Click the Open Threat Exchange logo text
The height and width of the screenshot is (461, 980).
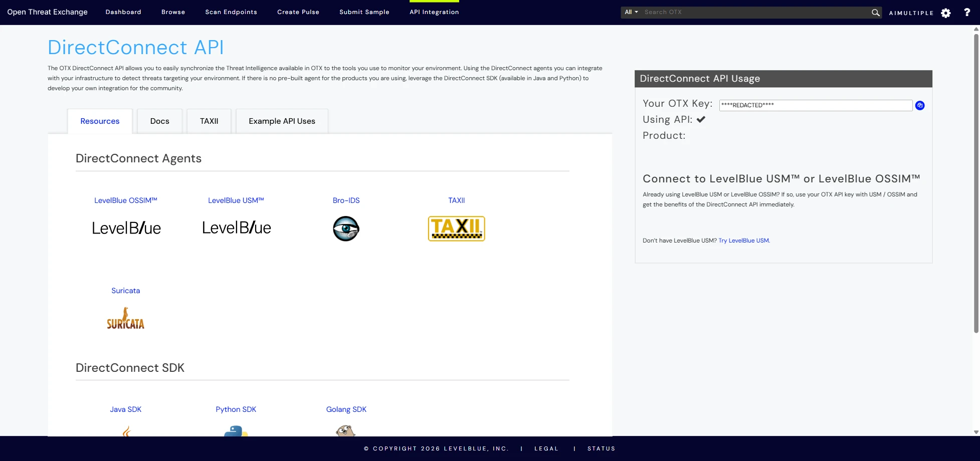pos(47,12)
